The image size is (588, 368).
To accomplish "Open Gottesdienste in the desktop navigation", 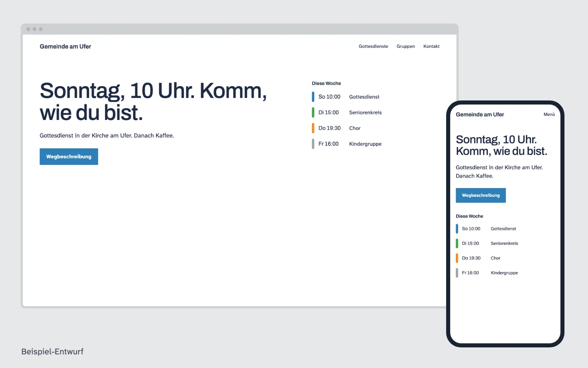I will pyautogui.click(x=373, y=46).
